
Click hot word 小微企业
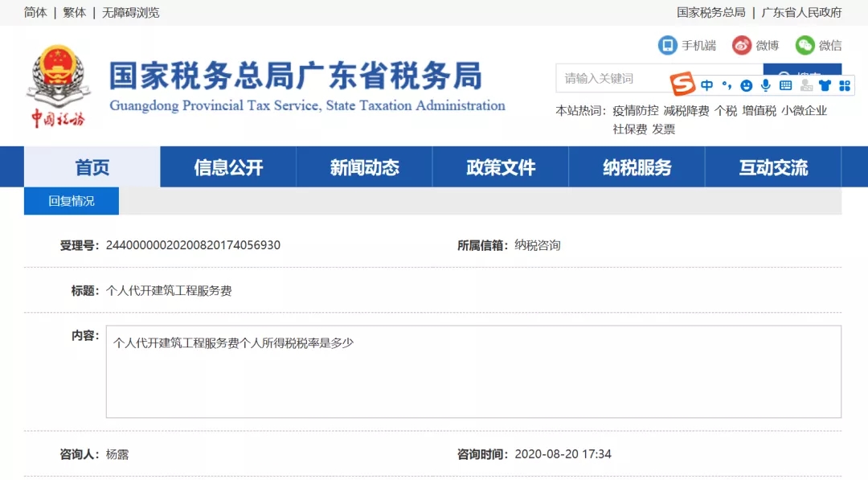804,111
